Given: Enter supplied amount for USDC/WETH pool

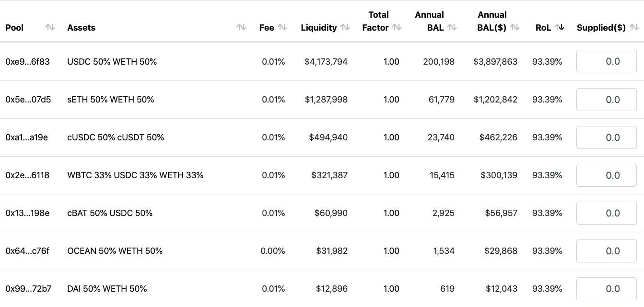Looking at the screenshot, I should coord(607,61).
